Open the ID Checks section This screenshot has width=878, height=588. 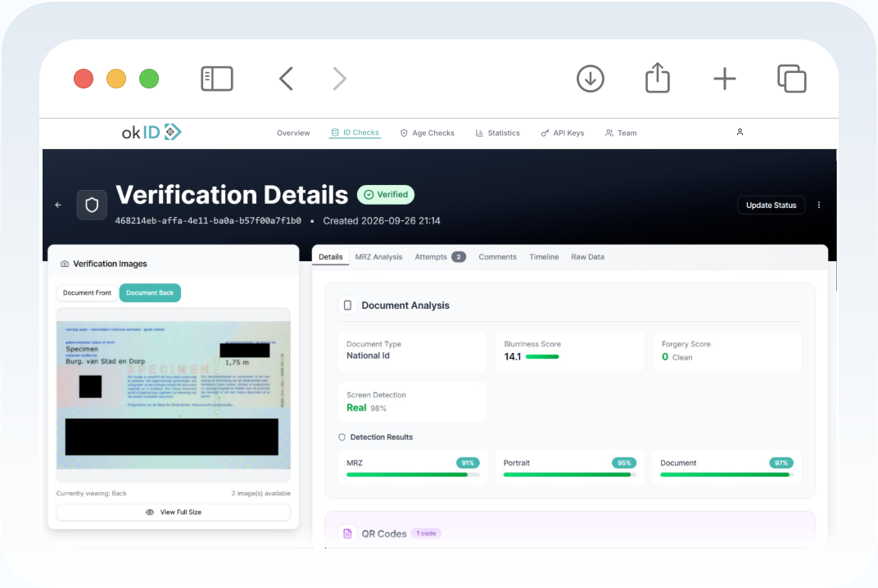click(355, 133)
